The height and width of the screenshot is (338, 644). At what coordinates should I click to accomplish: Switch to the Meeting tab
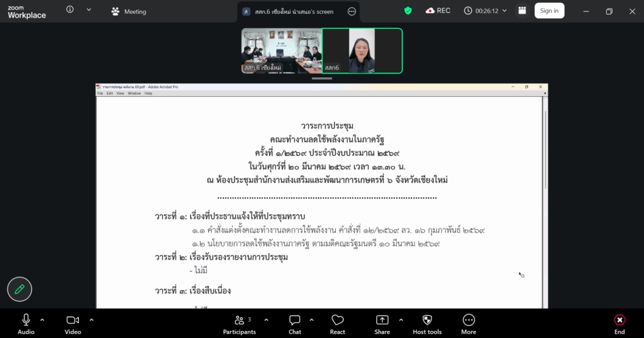tap(128, 11)
